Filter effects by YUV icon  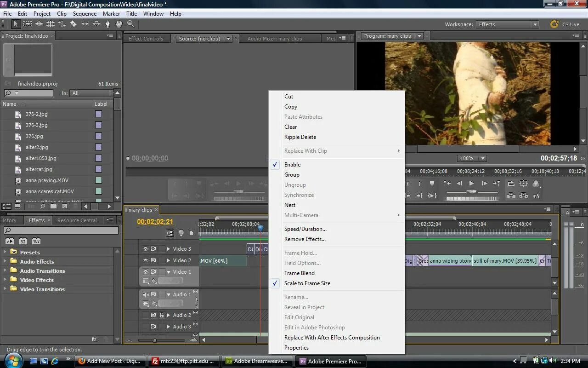tap(36, 241)
